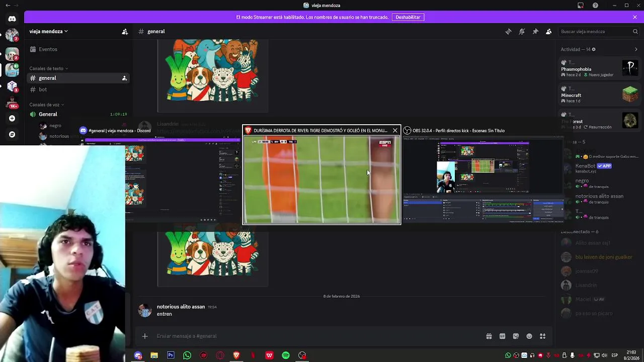Click Deshabilitar button in Streamer mode banner
The height and width of the screenshot is (362, 644).
click(x=408, y=17)
